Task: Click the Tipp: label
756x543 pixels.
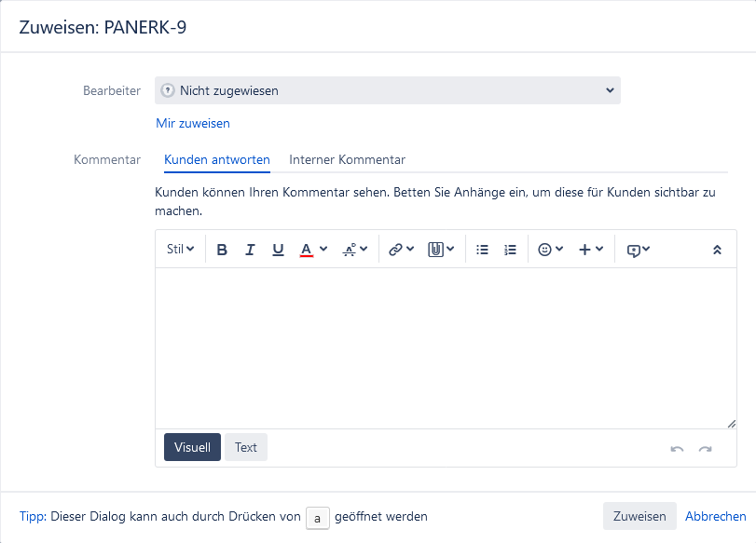Action: pos(33,517)
